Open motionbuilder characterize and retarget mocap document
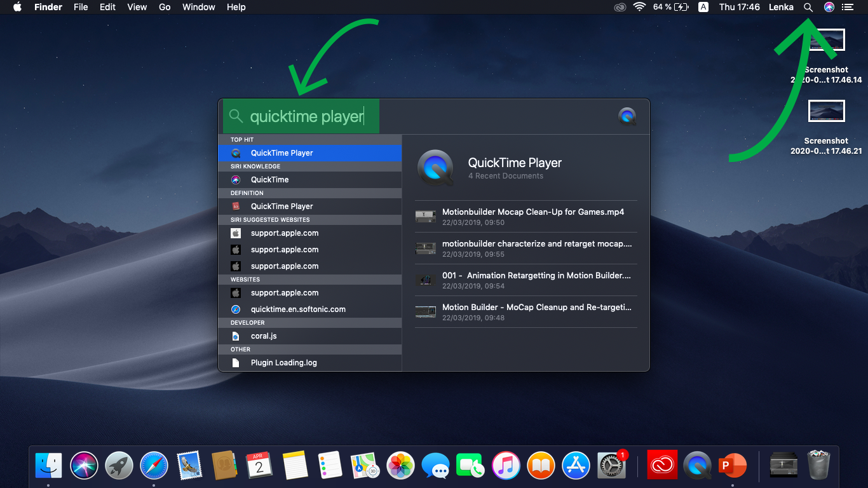 526,248
